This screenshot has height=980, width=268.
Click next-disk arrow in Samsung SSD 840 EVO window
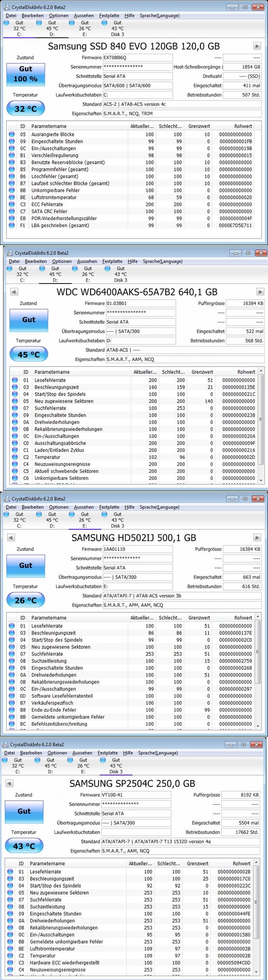pos(257,46)
